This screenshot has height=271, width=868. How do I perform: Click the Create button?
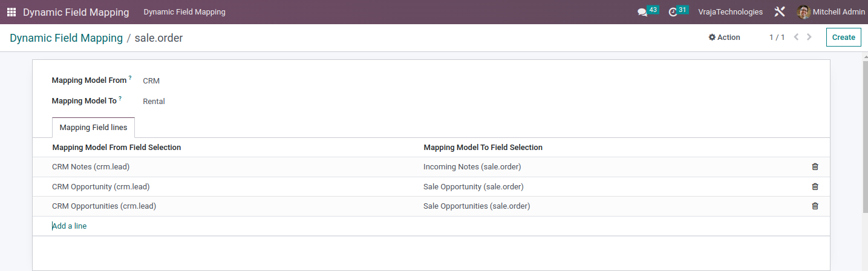[x=843, y=38]
